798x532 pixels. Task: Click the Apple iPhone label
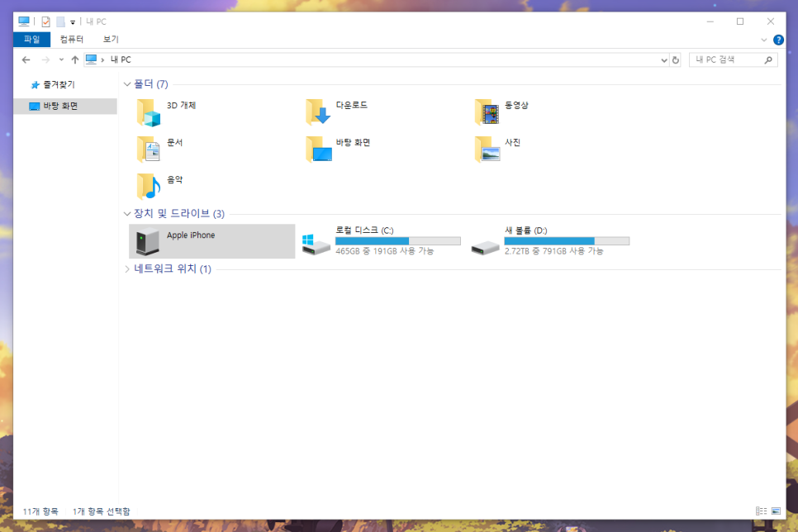click(191, 235)
